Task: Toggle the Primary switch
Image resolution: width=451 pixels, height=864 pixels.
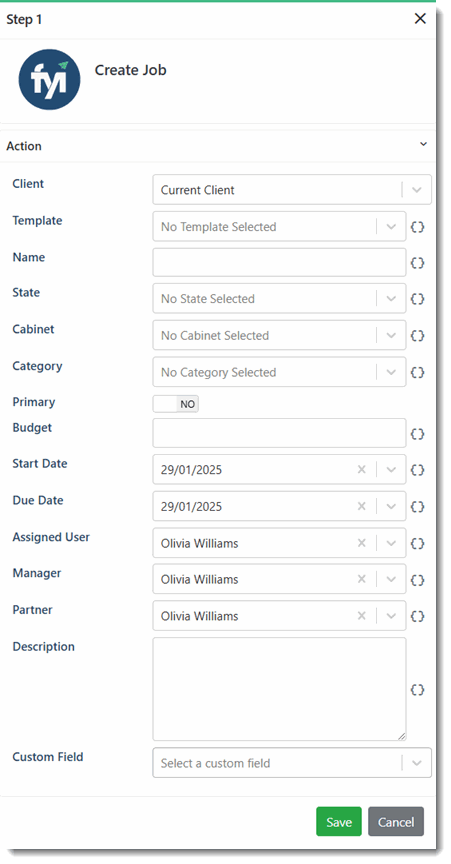Action: (175, 404)
